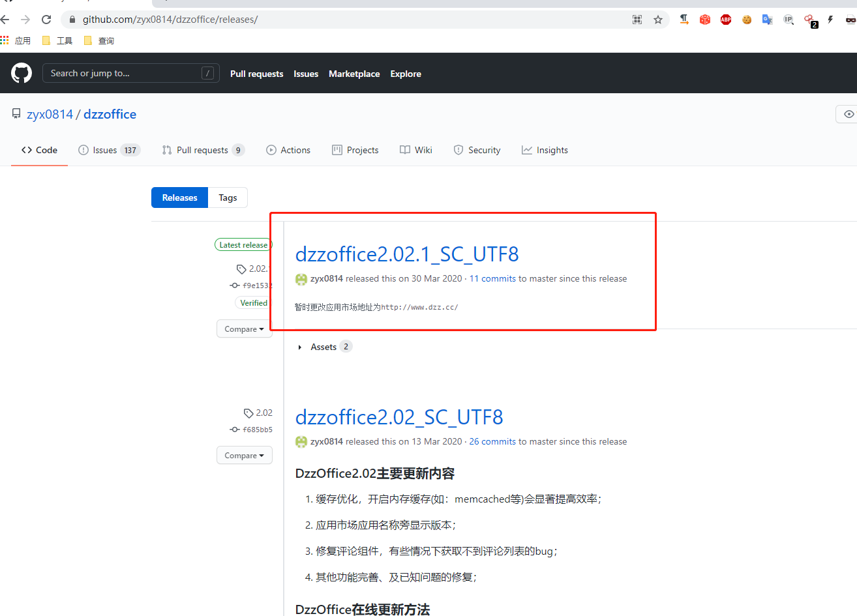The width and height of the screenshot is (857, 616).
Task: Focus the Search or jump to field
Action: coord(124,73)
